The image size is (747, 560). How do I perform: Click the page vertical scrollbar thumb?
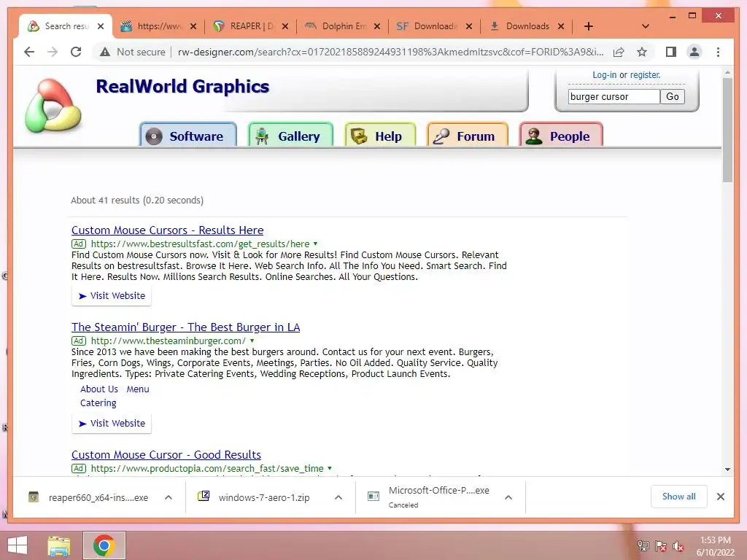click(x=727, y=130)
